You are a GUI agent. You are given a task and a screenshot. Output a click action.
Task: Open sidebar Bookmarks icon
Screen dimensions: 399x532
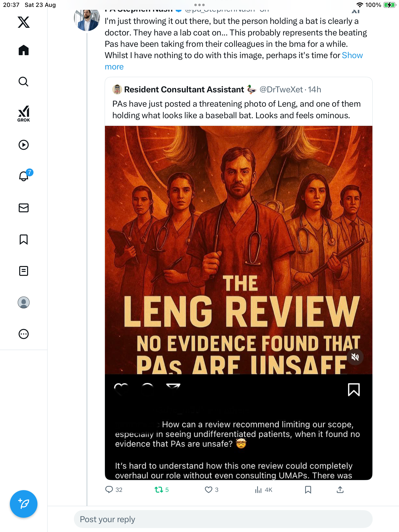coord(24,239)
